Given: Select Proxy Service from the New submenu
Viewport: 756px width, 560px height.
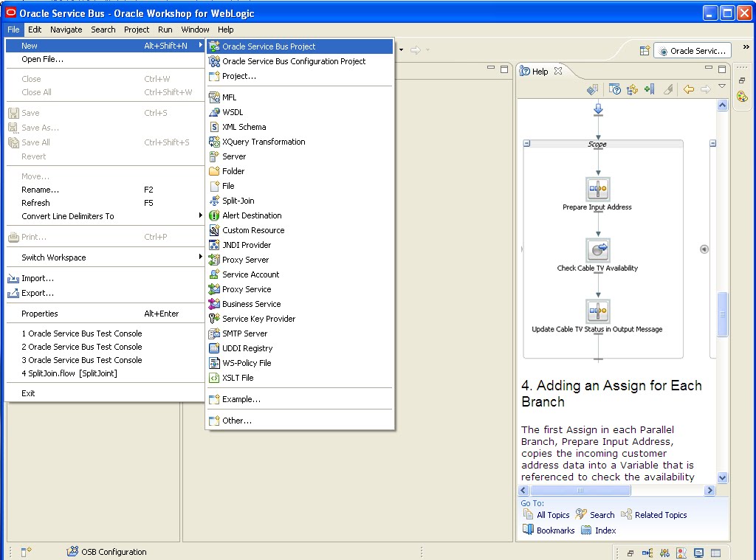Looking at the screenshot, I should pyautogui.click(x=300, y=289).
